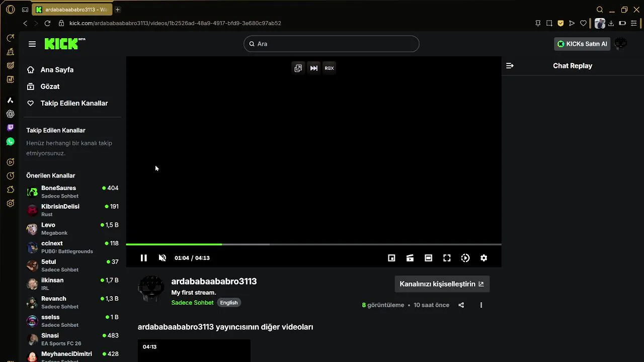Enable picture-in-picture mini player
This screenshot has width=644, height=362.
391,258
